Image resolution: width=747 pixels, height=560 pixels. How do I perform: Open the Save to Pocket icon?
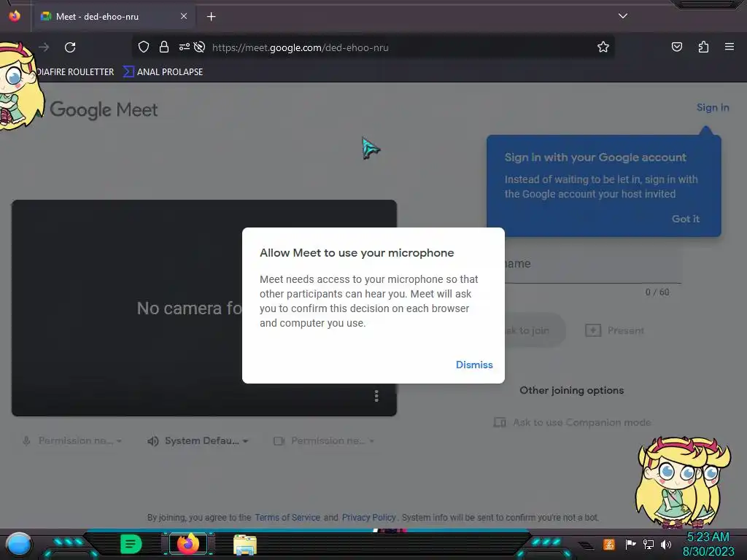tap(676, 47)
